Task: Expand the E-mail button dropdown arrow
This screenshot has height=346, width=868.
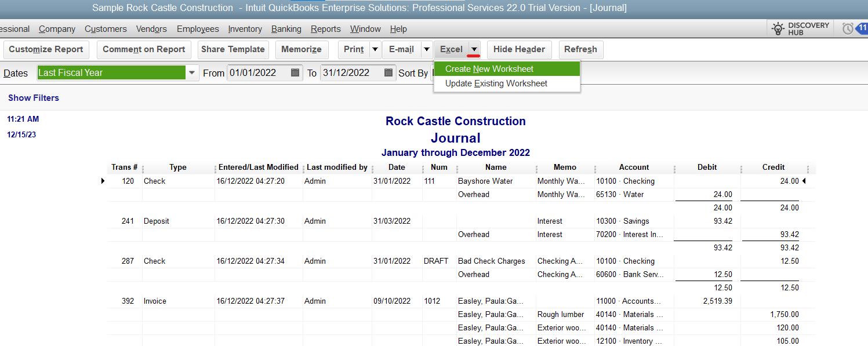Action: pos(427,50)
